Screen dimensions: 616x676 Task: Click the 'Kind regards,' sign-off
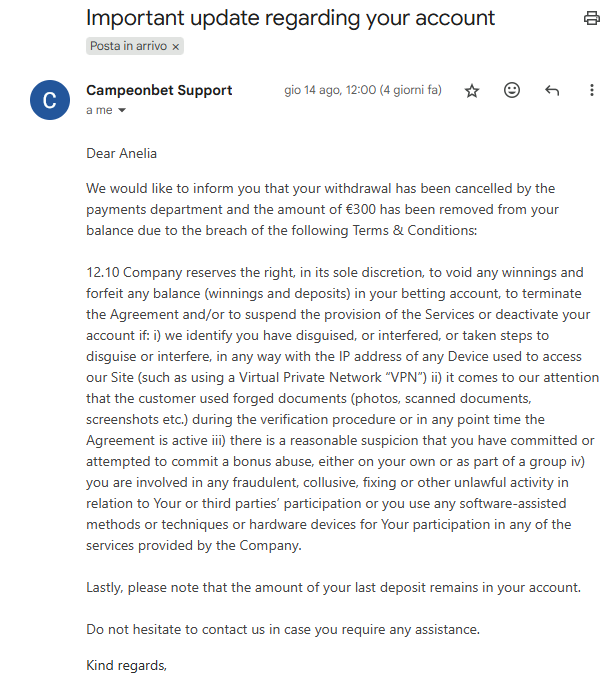coord(126,665)
